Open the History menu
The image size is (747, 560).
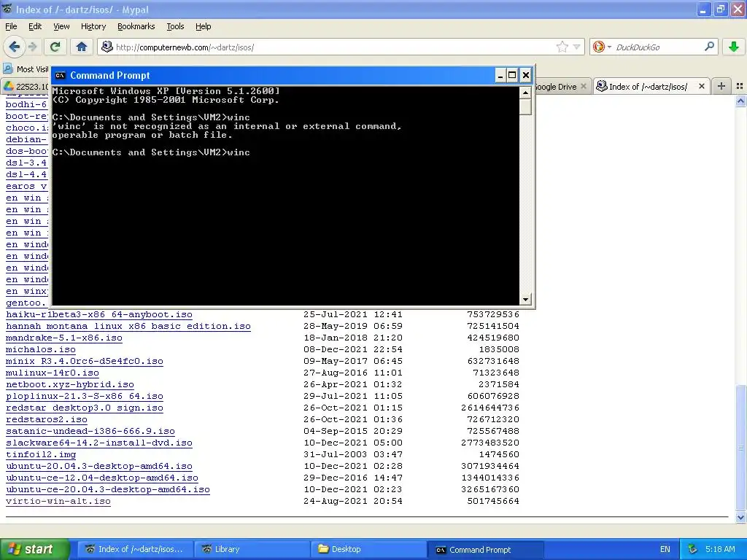[x=93, y=27]
